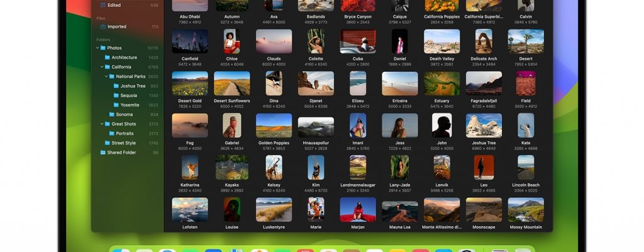Click the Desert Sunflowers thumbnail
Viewport: 644px width, 252px height.
tap(231, 83)
